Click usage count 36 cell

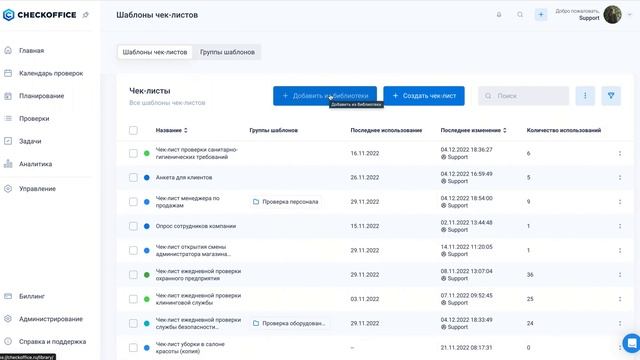(530, 275)
